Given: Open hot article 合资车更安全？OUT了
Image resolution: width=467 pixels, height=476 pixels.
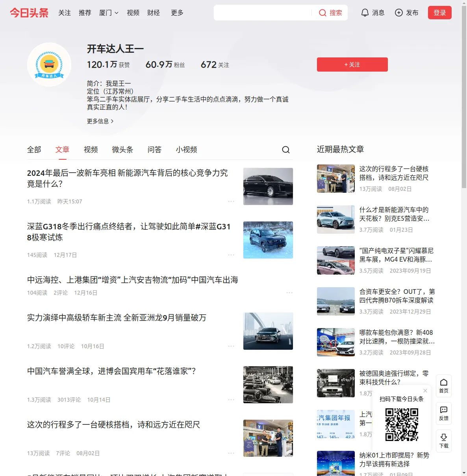Looking at the screenshot, I should point(397,296).
